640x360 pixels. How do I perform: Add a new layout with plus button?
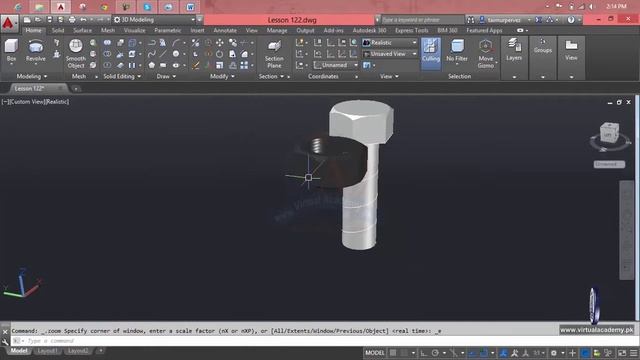click(x=100, y=351)
